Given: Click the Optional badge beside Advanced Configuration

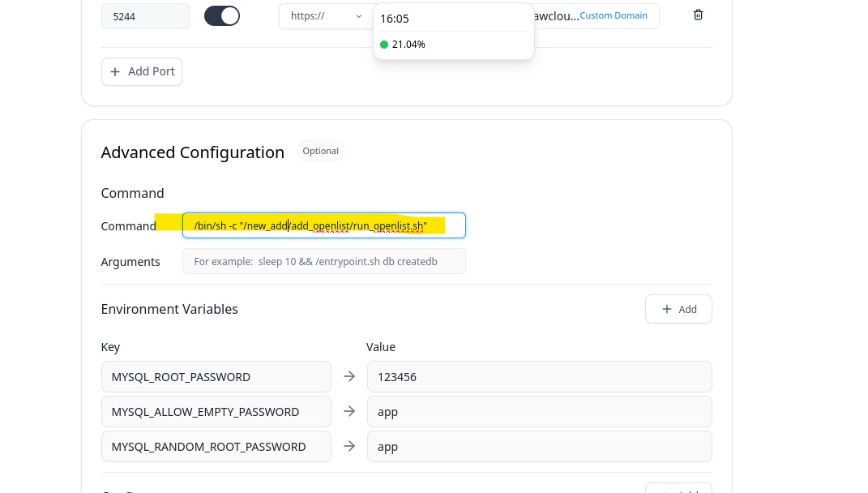Looking at the screenshot, I should point(320,151).
